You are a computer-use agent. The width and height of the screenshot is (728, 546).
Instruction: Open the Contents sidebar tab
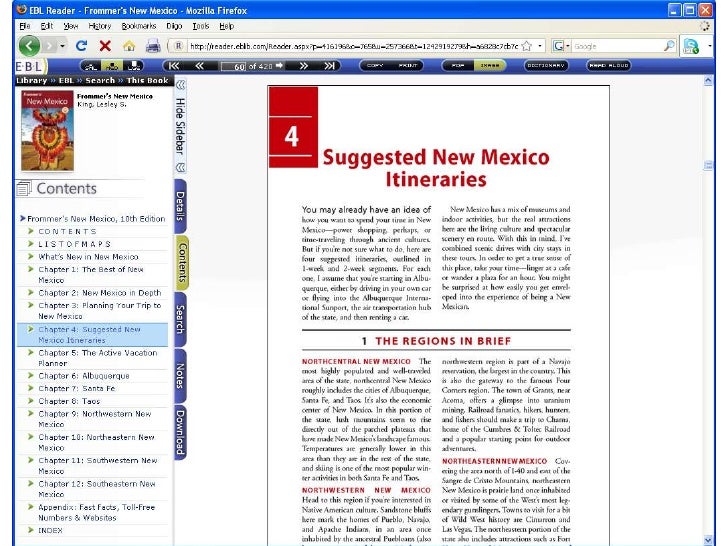(182, 262)
